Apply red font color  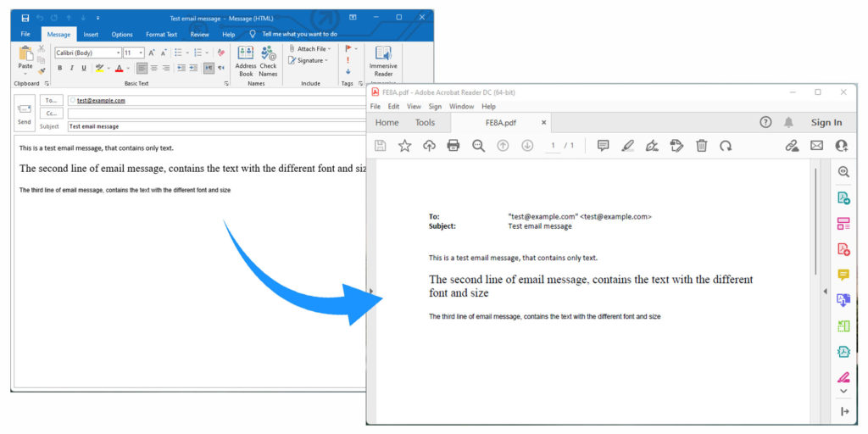tap(119, 68)
